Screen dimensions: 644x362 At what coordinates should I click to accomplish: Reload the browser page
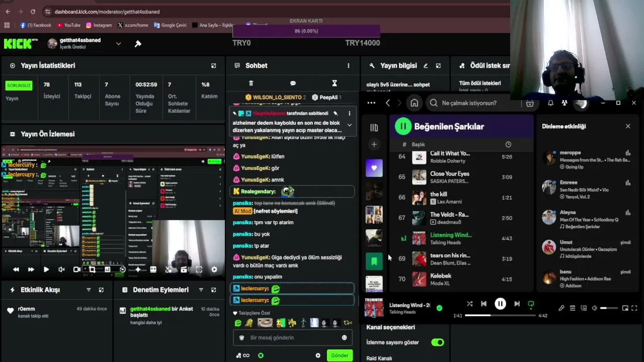pyautogui.click(x=33, y=12)
